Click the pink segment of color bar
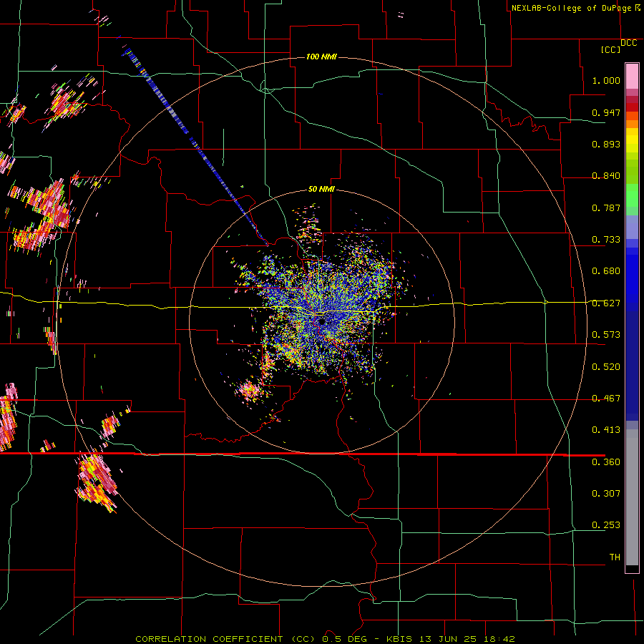This screenshot has height=644, width=644. click(x=632, y=77)
